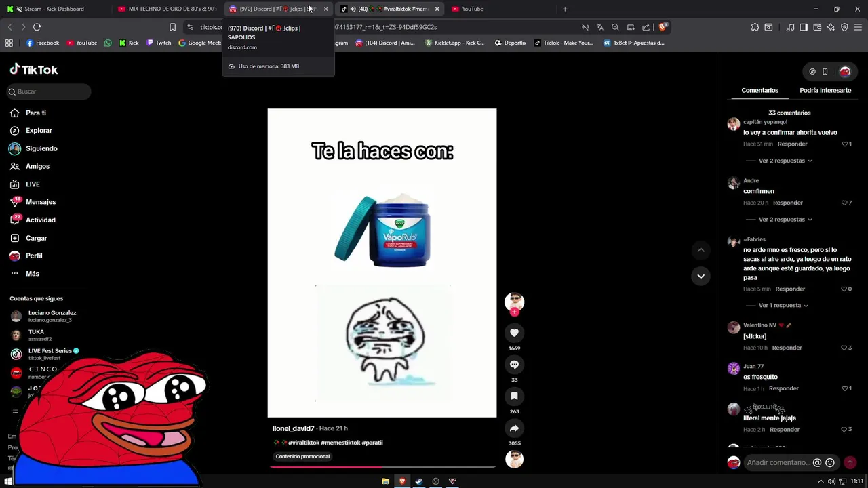Like the video with the heart icon
The image size is (868, 488).
[x=514, y=333]
